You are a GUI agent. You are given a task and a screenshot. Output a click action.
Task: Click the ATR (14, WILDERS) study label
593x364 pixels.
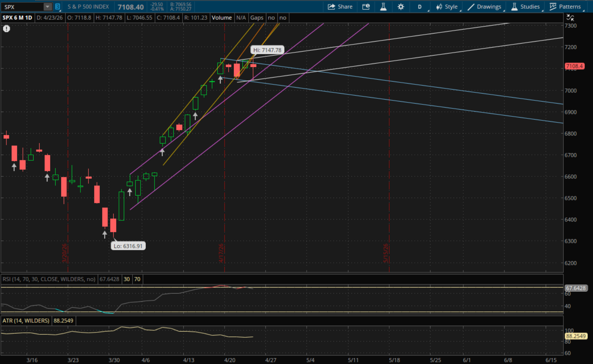[26, 321]
